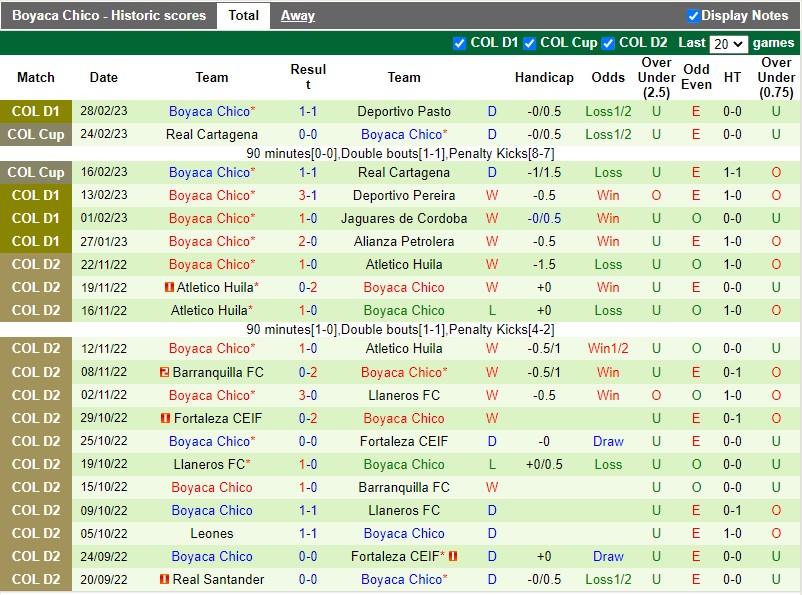Open the Real Cartagena home team on 24/02/23

212,134
